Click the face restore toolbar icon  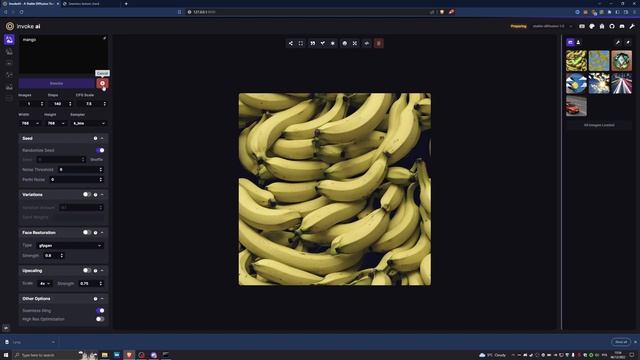pyautogui.click(x=344, y=43)
